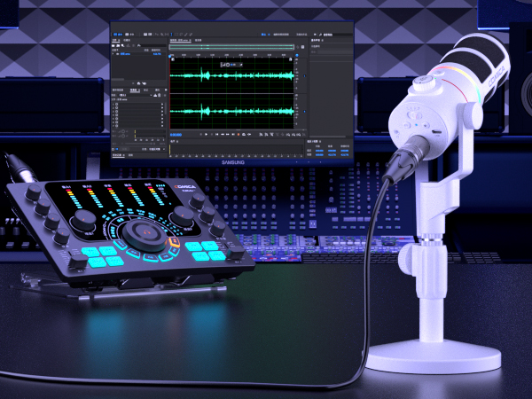
Task: Toggle the main effects rack power button
Action: click(113, 149)
